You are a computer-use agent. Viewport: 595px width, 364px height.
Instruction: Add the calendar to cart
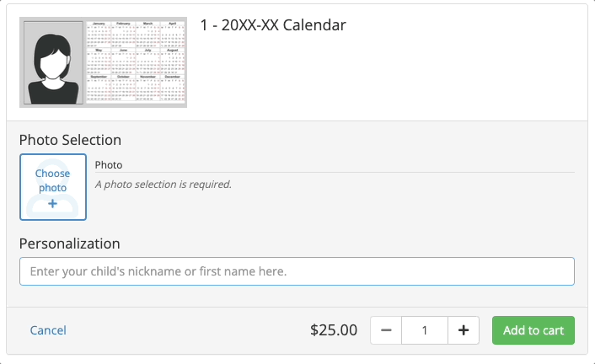[533, 330]
